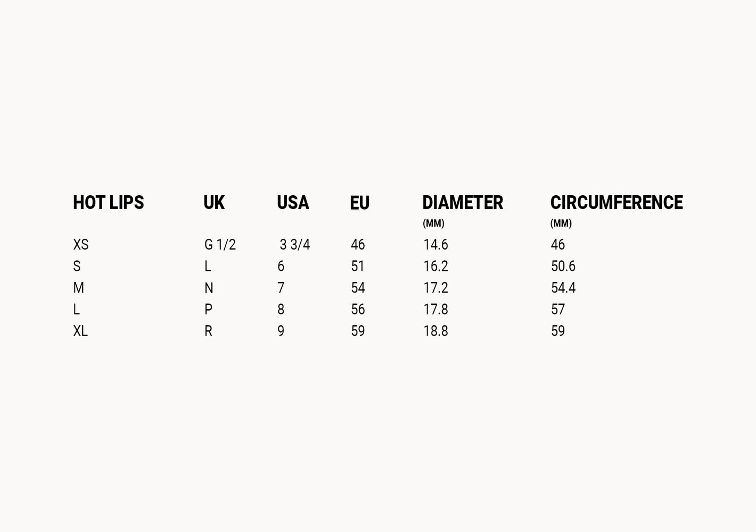This screenshot has width=756, height=532.
Task: Select the XL size row label
Action: click(80, 331)
